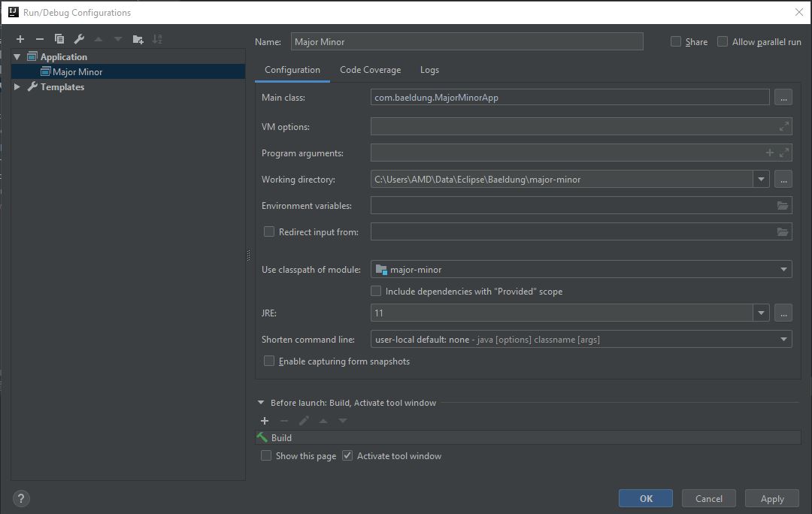Remove selected Before launch task

283,421
